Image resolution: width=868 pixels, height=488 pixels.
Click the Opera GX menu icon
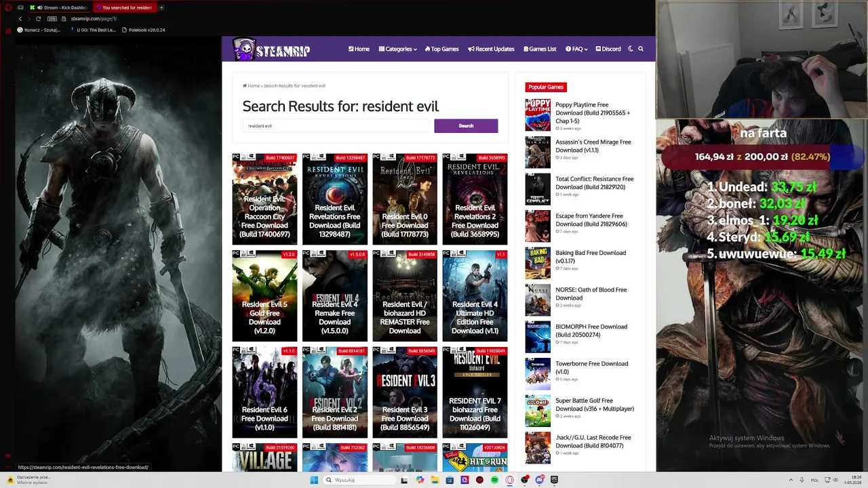pos(8,7)
